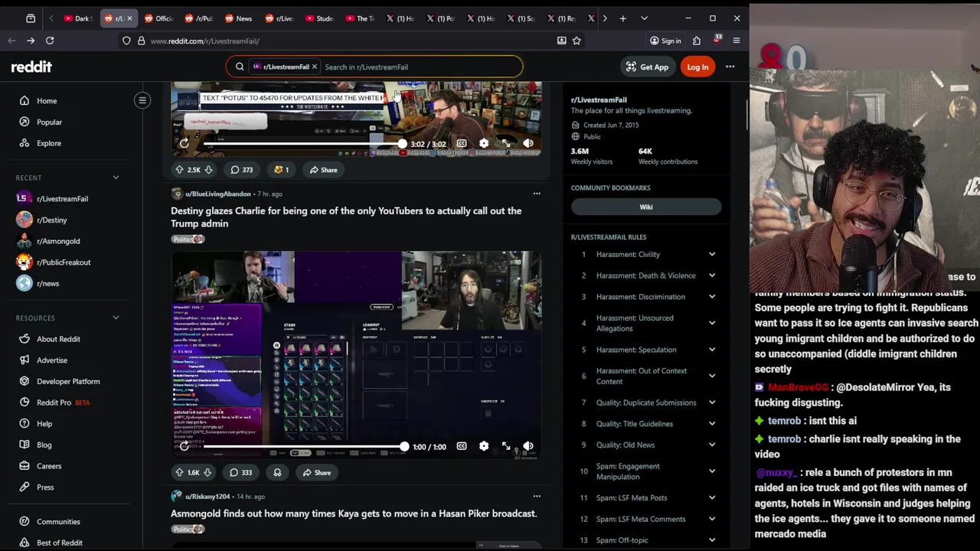Open Developer Platform
This screenshot has width=980, height=551.
coord(68,381)
